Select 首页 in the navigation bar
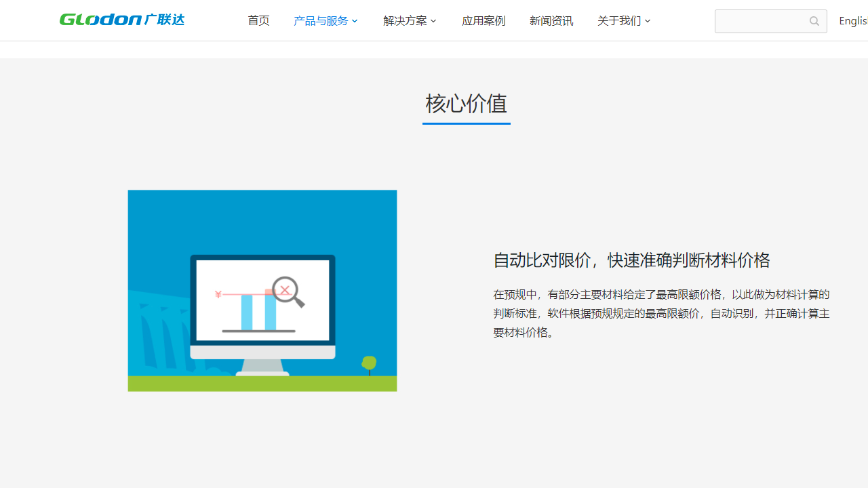This screenshot has height=488, width=868. pyautogui.click(x=258, y=20)
